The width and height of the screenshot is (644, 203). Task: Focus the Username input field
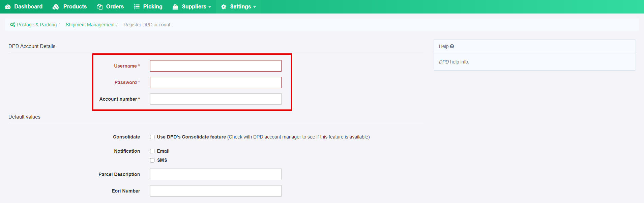(x=216, y=66)
